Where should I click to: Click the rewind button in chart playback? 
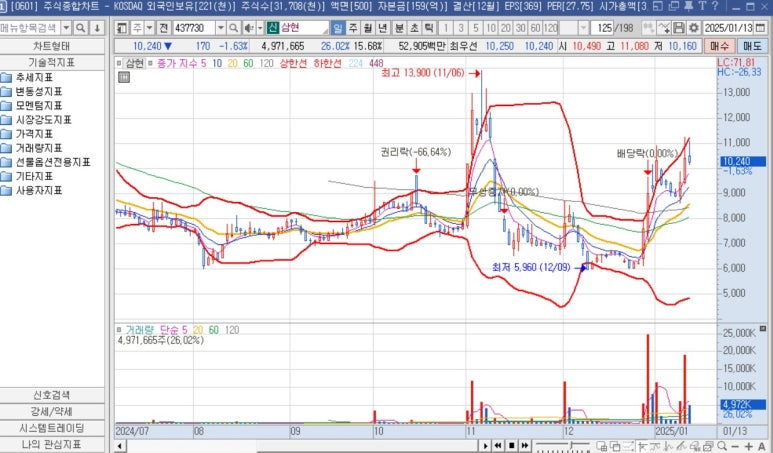(498, 446)
